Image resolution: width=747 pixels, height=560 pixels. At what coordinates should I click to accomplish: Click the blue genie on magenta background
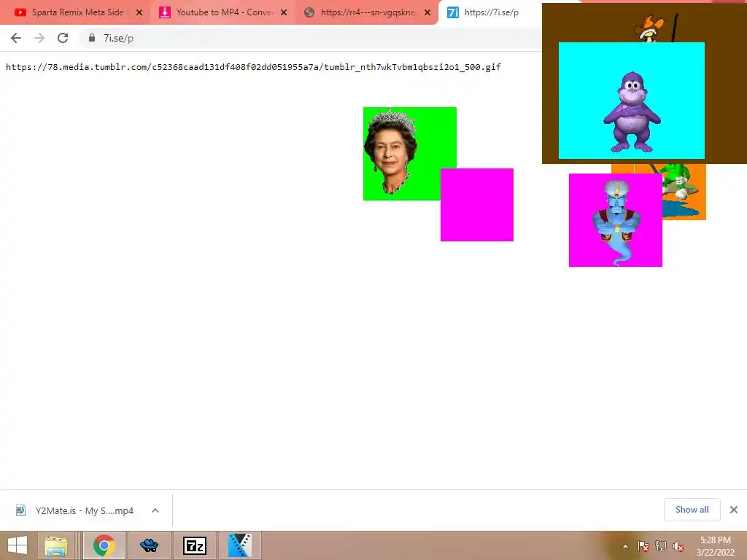615,220
